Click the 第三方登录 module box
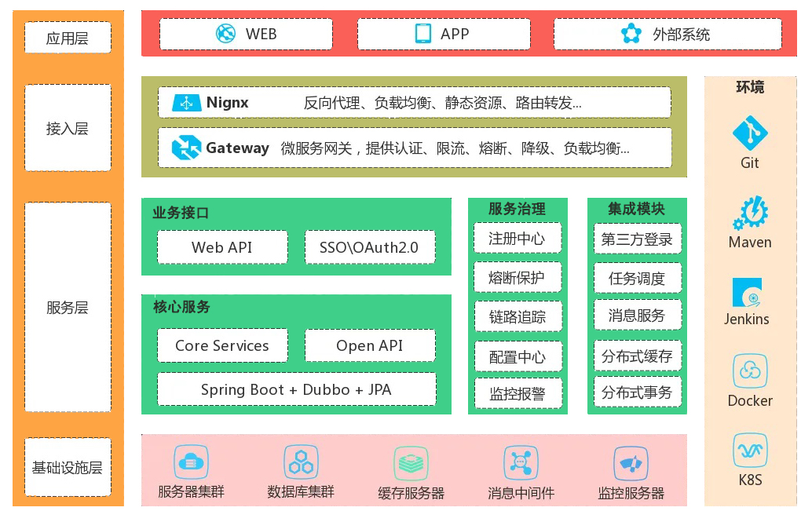 click(x=637, y=239)
